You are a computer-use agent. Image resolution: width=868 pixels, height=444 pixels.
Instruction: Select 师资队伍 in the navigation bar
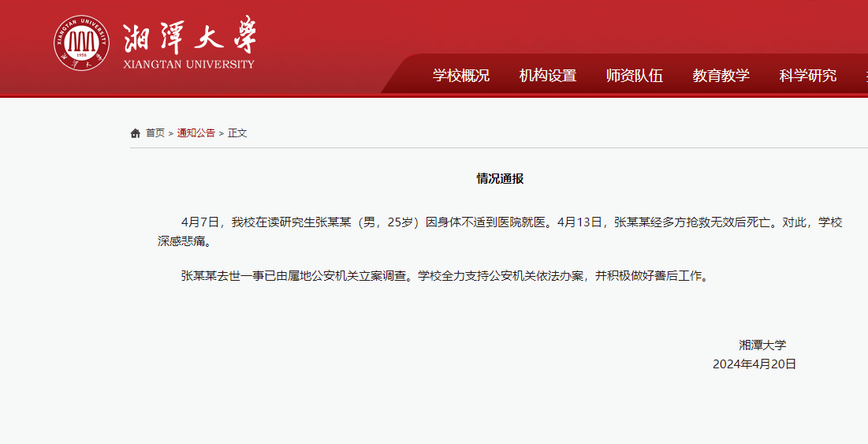point(635,76)
